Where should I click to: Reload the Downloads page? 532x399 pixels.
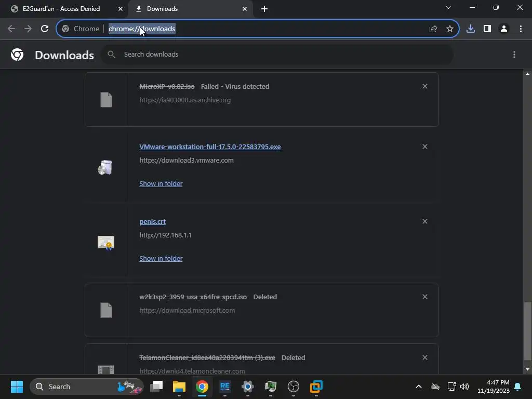tap(45, 29)
